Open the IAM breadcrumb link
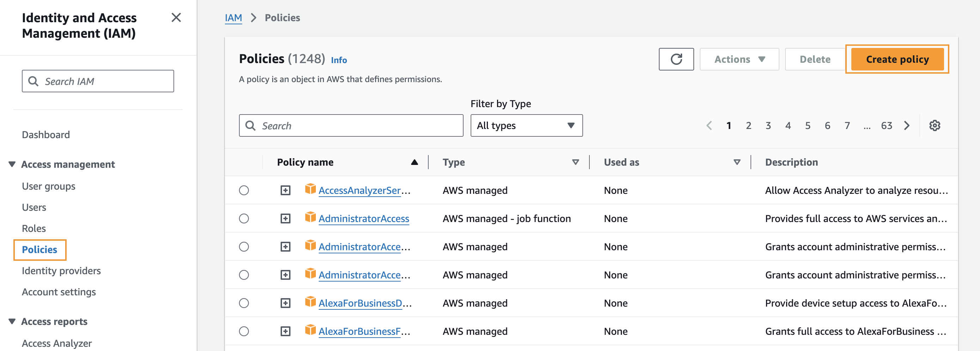This screenshot has height=351, width=980. (233, 18)
